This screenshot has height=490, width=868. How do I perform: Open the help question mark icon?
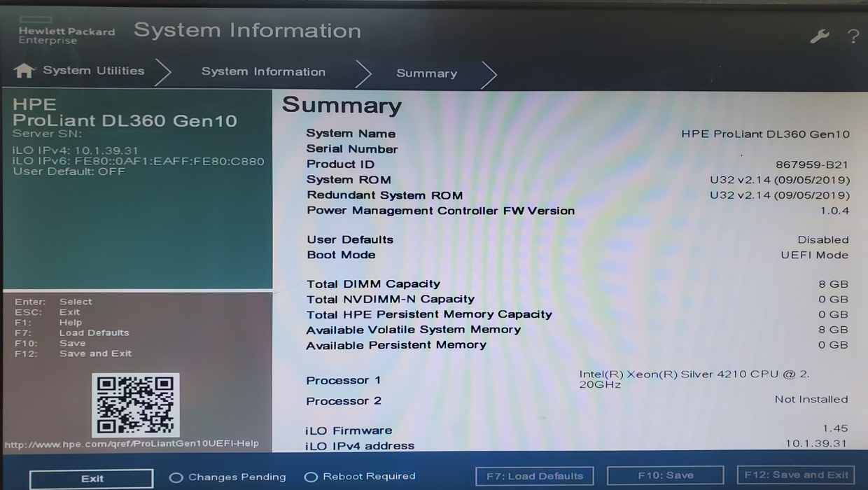(x=853, y=36)
